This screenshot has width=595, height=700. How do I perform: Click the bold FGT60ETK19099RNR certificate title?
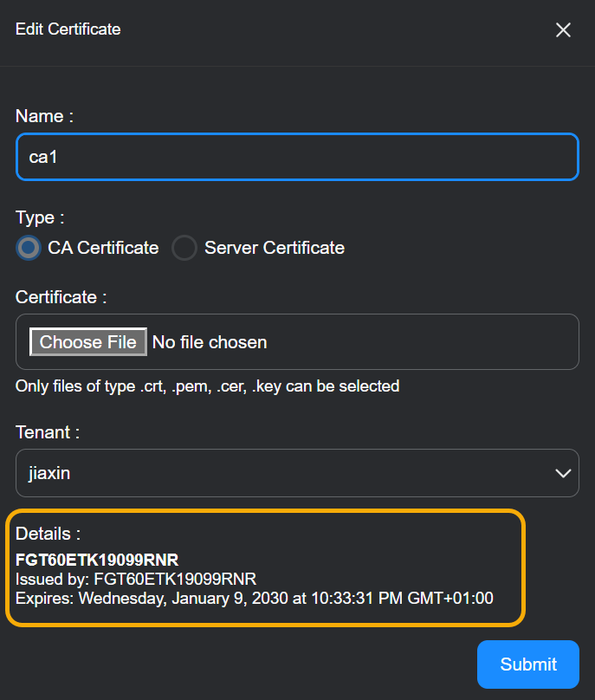tap(97, 560)
